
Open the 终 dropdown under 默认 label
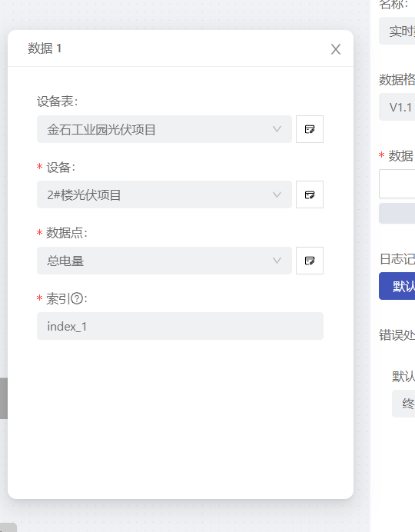point(403,404)
